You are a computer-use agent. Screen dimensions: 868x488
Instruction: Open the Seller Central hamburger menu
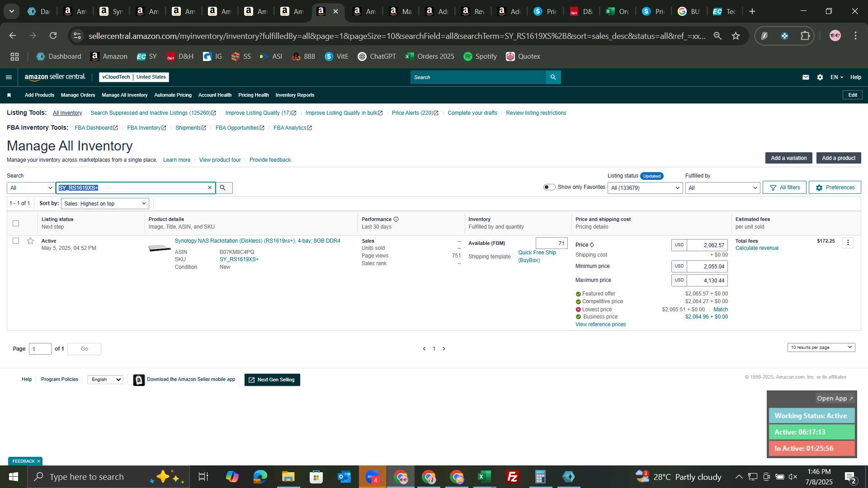tap(9, 77)
